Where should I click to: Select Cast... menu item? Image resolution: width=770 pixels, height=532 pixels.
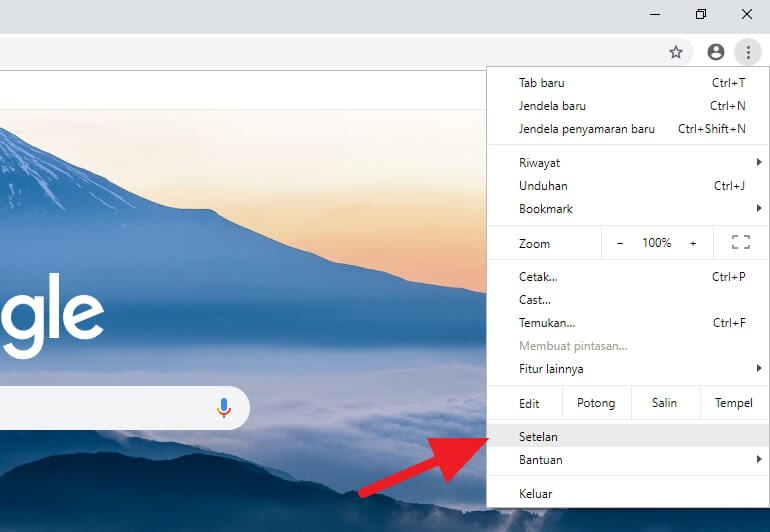628,300
